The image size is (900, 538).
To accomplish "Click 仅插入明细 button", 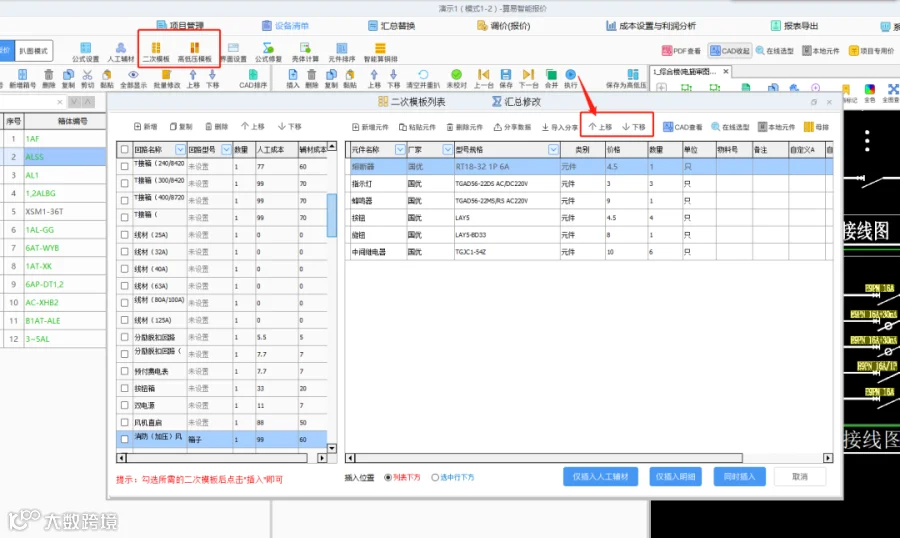I will 676,477.
